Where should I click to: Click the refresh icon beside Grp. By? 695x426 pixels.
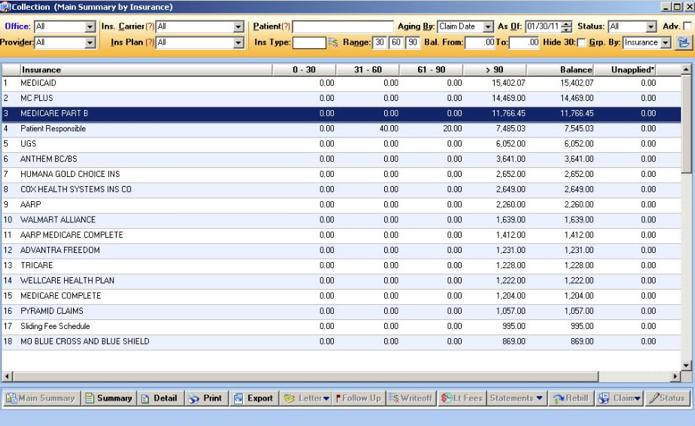coord(684,43)
